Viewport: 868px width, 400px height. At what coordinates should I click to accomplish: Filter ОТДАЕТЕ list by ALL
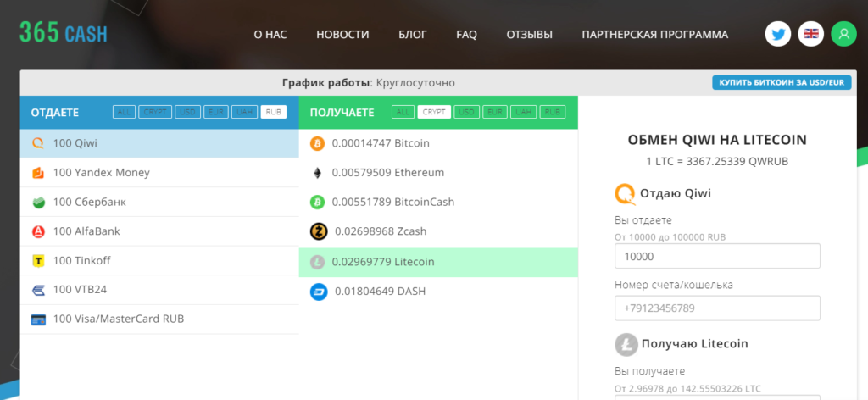(124, 112)
